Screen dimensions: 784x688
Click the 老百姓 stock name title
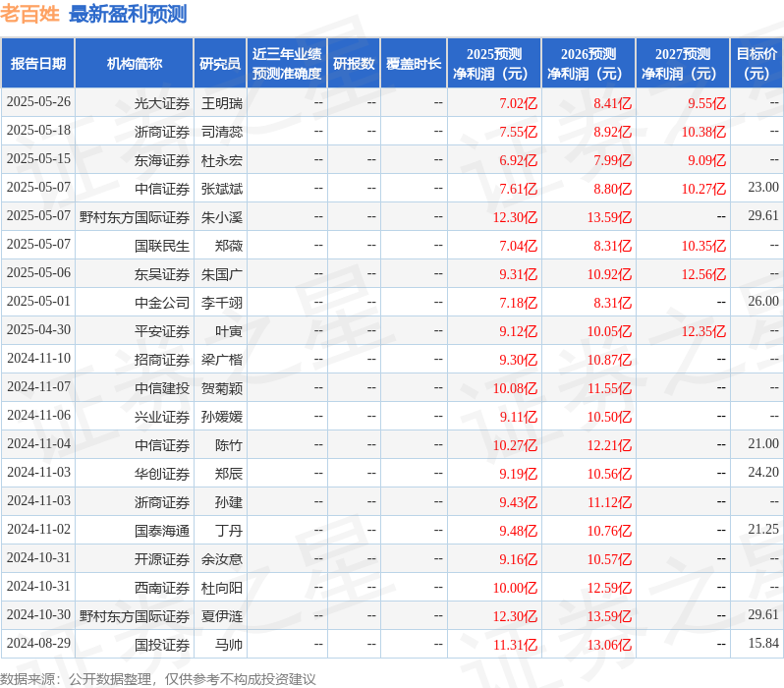pos(30,14)
